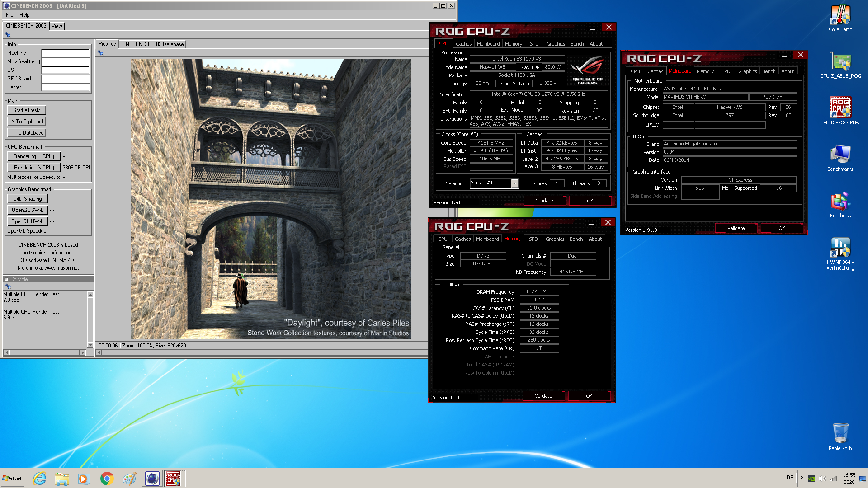
Task: Open GPU-Z_ASUS_ROG desktop icon
Action: (x=840, y=65)
